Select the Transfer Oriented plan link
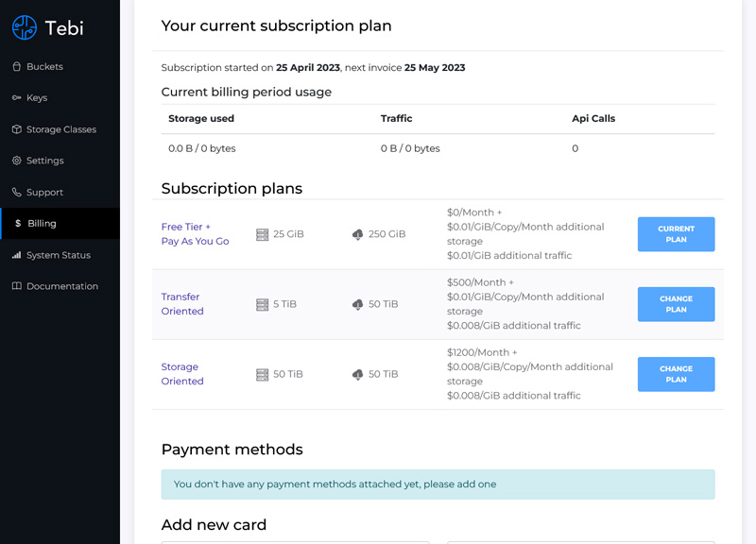Image resolution: width=756 pixels, height=544 pixels. point(182,304)
